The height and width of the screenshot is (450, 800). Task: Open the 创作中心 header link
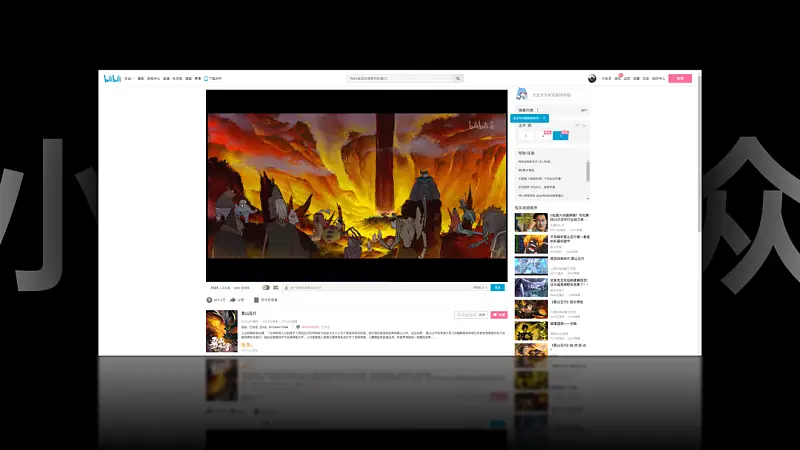658,79
